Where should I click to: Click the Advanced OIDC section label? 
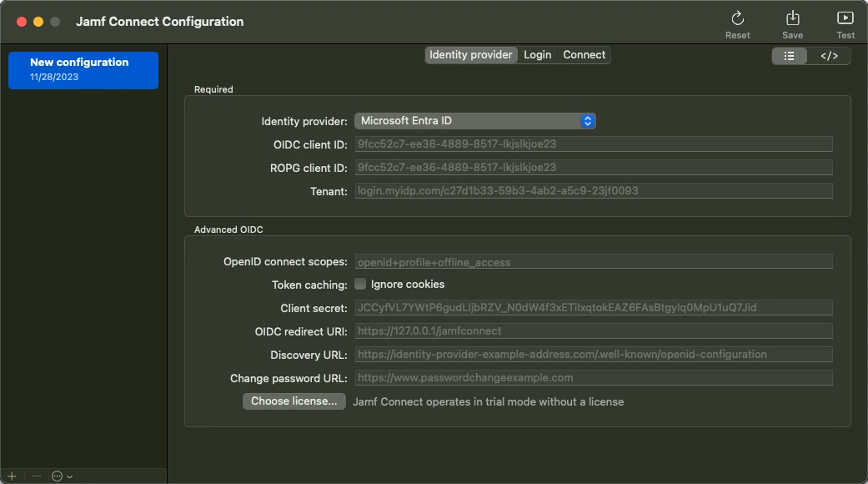pyautogui.click(x=228, y=229)
